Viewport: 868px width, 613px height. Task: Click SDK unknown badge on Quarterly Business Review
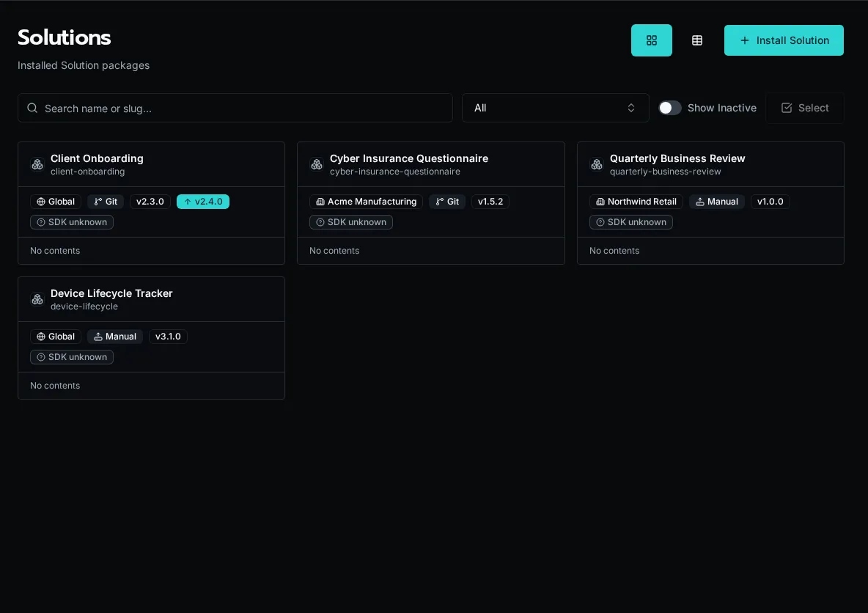point(631,222)
